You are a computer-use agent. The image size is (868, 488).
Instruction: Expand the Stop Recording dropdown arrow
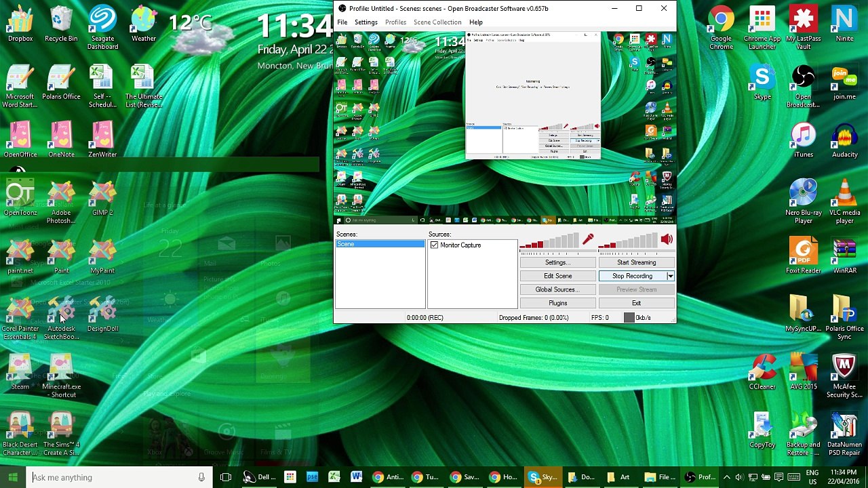point(670,276)
